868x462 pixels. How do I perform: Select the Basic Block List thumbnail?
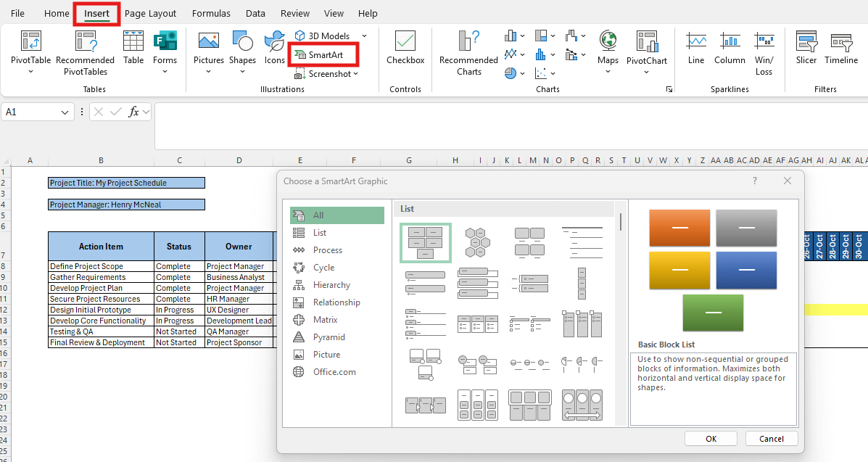[425, 242]
